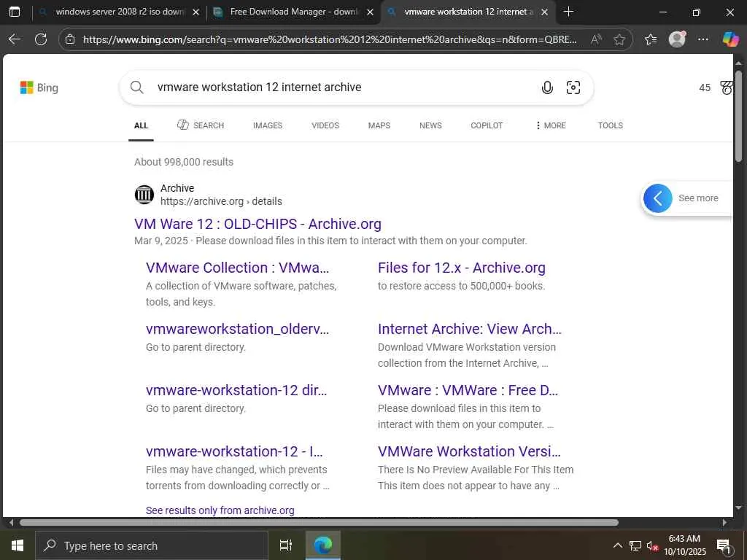The image size is (747, 560).
Task: View site information lock icon
Action: pyautogui.click(x=70, y=39)
